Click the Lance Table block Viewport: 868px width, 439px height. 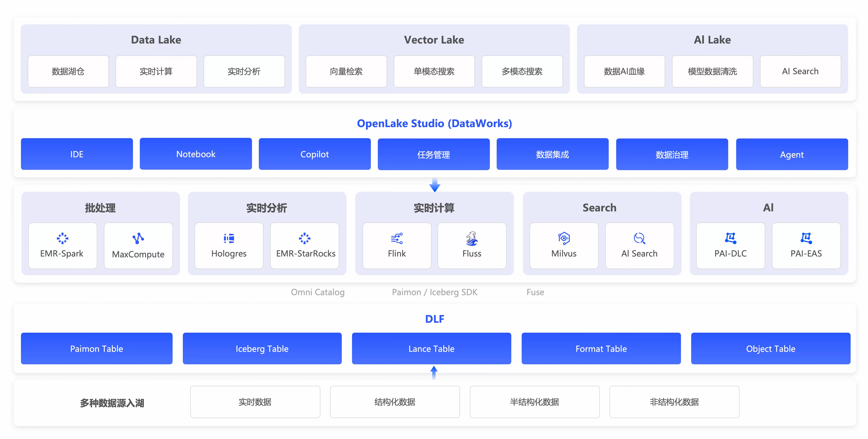(431, 349)
